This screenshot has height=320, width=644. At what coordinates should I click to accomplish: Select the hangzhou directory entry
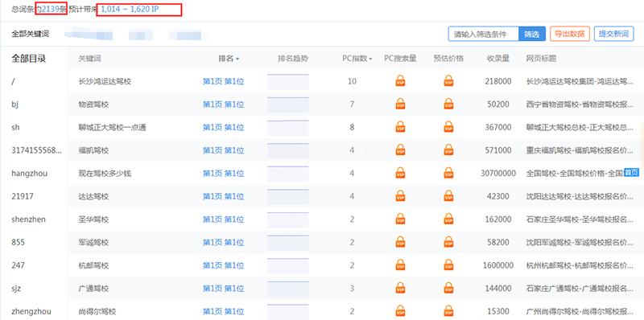coord(30,173)
